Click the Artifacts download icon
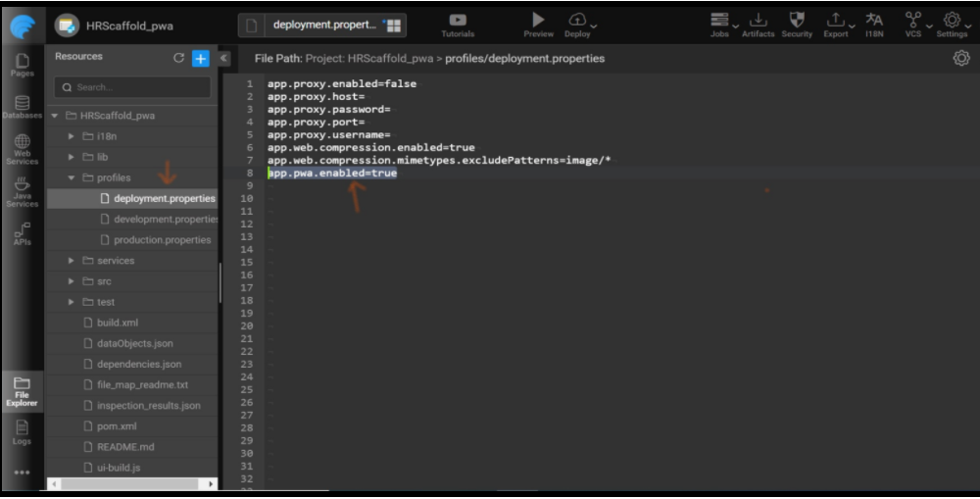 (758, 21)
